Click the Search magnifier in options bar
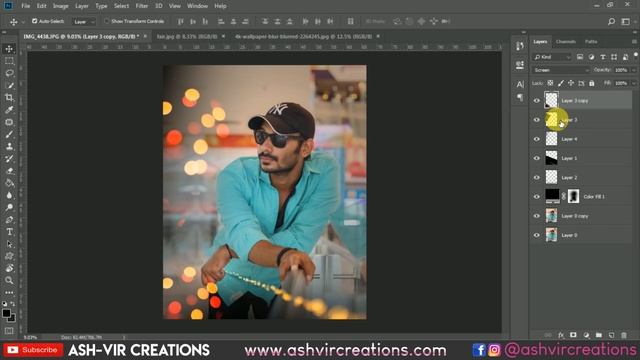This screenshot has height=360, width=640. (x=611, y=22)
